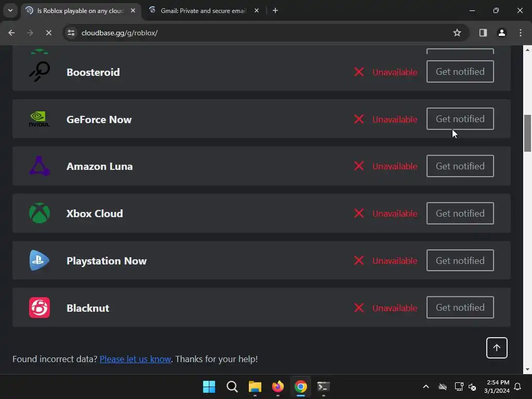Get notified for GeForce Now
Image resolution: width=532 pixels, height=399 pixels.
pos(460,119)
